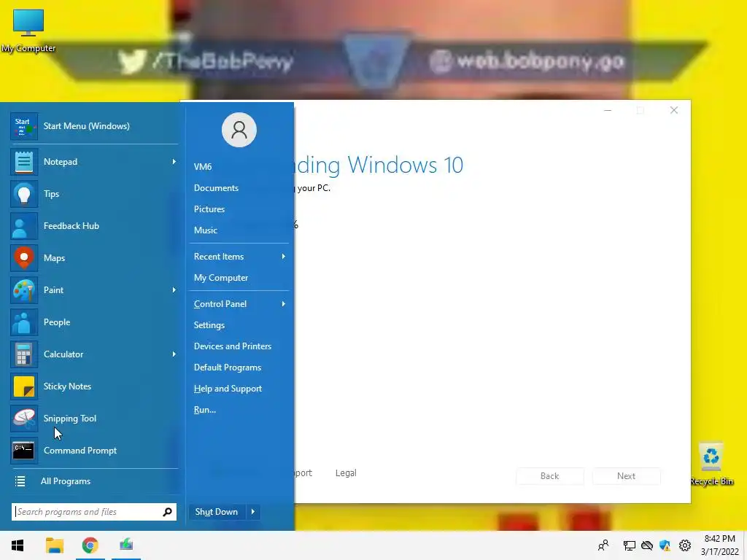Click the Shut Down button

pyautogui.click(x=217, y=512)
